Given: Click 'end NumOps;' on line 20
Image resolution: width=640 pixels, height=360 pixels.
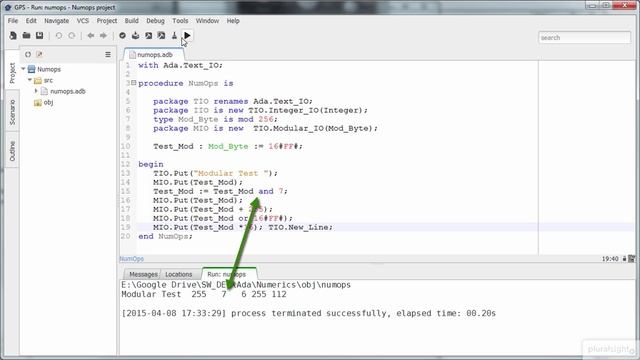Looking at the screenshot, I should (x=165, y=236).
